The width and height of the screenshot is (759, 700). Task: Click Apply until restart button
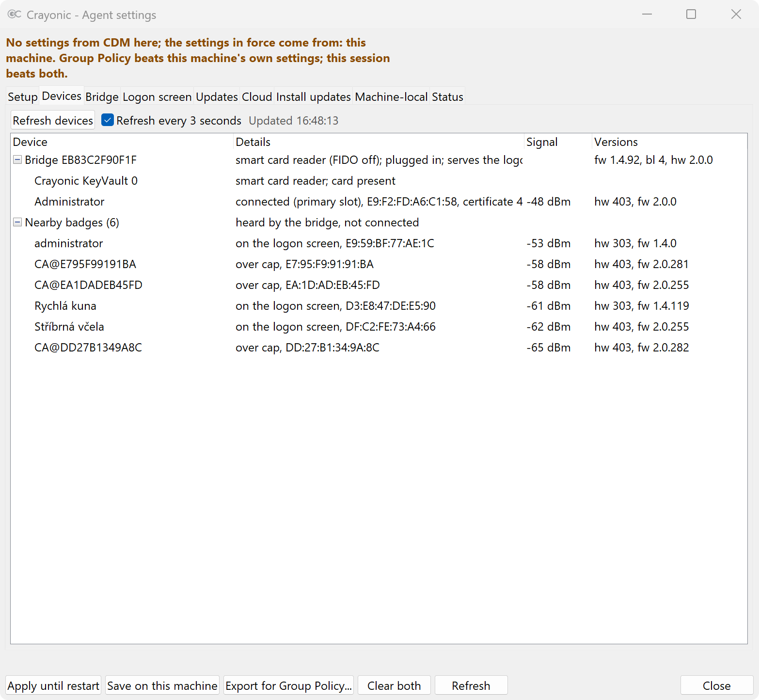coord(53,685)
